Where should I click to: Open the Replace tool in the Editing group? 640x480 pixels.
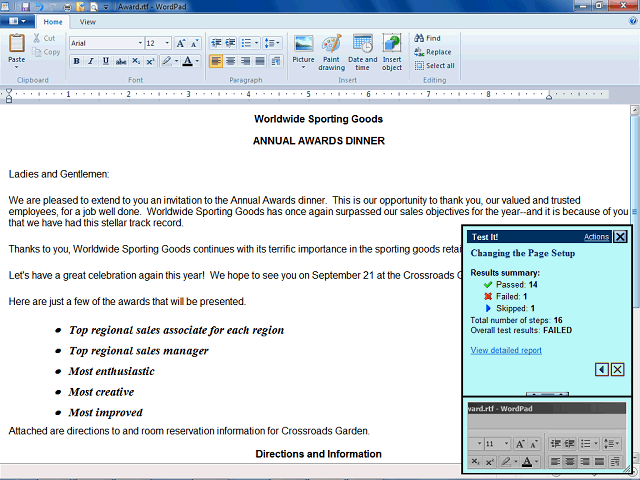pos(433,52)
